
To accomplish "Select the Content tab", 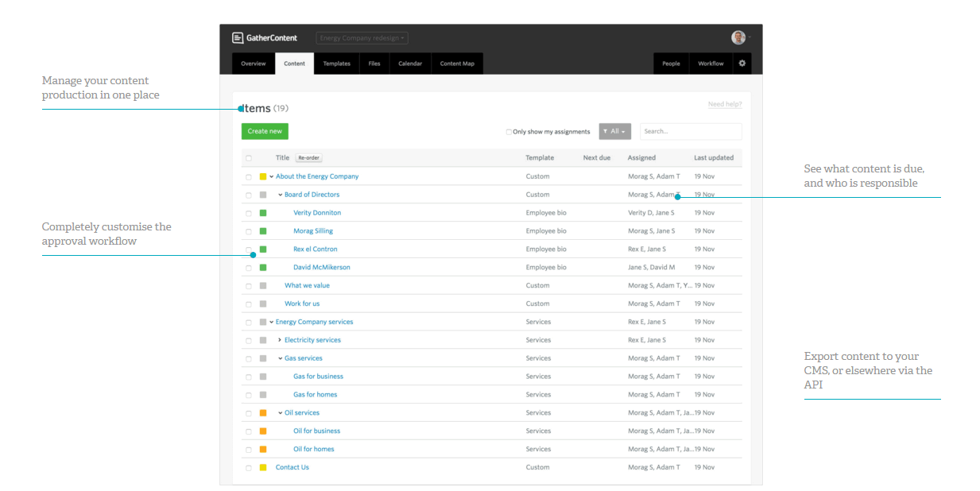I will [294, 64].
